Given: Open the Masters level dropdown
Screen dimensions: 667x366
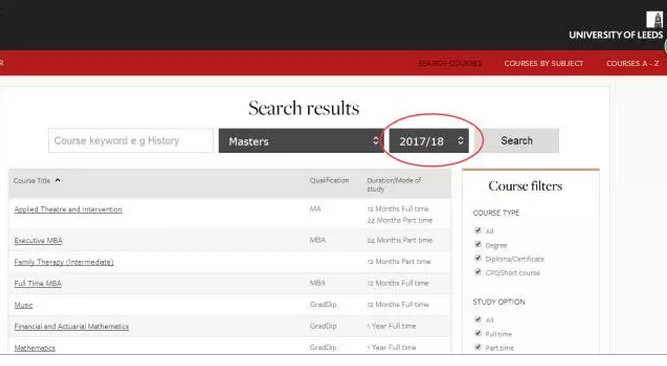Looking at the screenshot, I should (x=301, y=141).
